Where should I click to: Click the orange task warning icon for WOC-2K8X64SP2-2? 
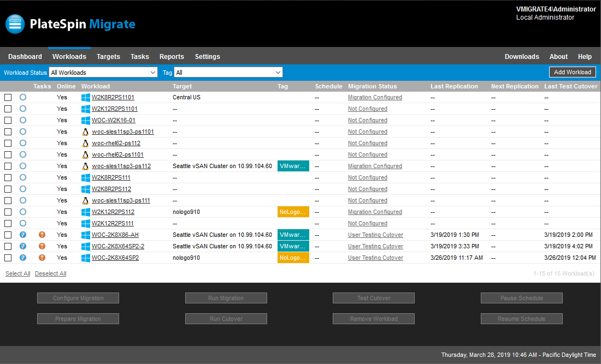(42, 247)
